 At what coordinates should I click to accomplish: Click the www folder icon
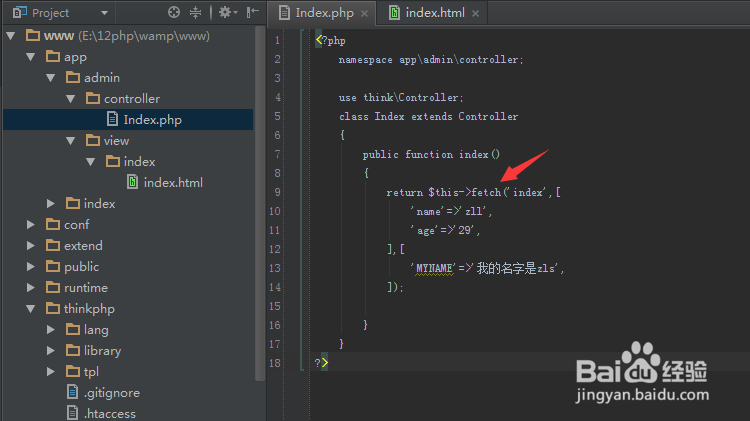(x=33, y=35)
